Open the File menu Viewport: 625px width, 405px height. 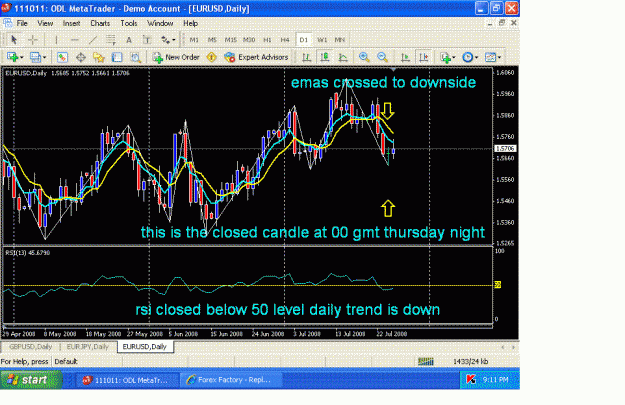(22, 24)
